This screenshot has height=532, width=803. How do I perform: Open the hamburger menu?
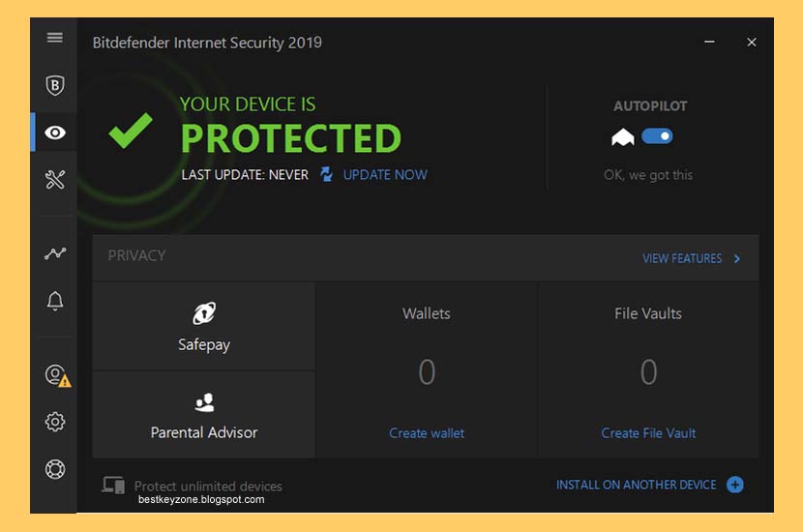coord(55,38)
